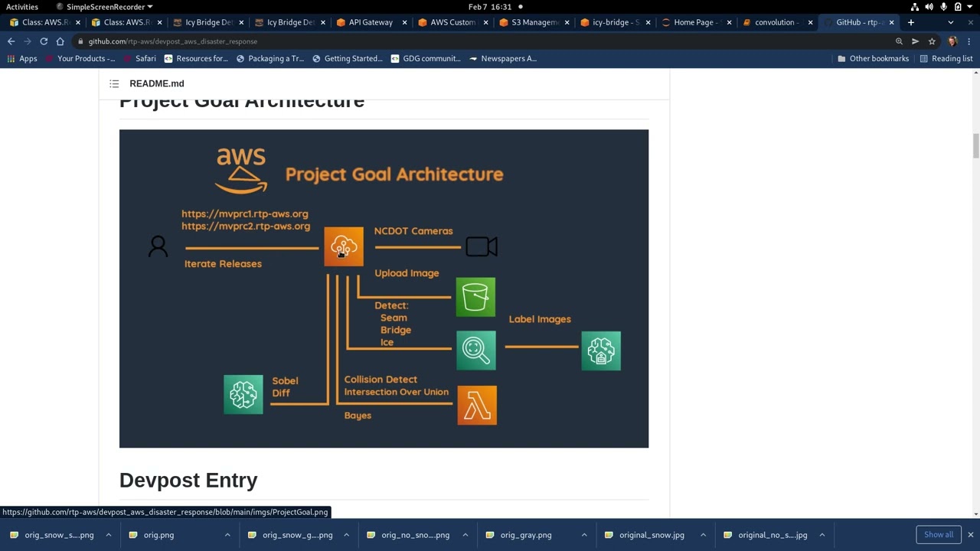
Task: Expand options for orig_snow_s....png download
Action: coord(108,535)
